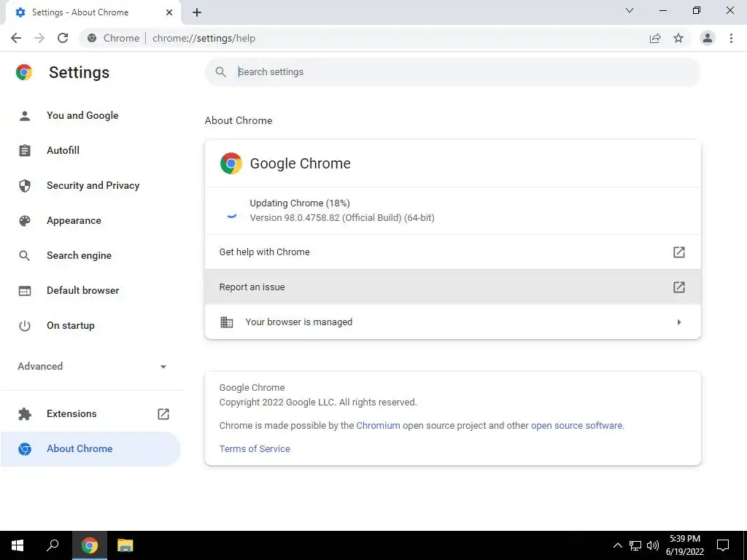Click the Version 98.0.4758.82 text

coord(342,217)
